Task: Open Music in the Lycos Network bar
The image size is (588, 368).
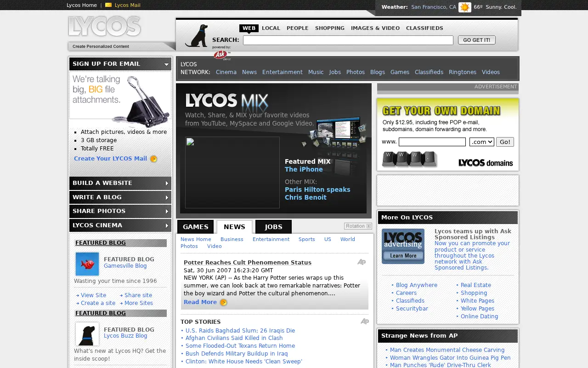Action: [316, 72]
